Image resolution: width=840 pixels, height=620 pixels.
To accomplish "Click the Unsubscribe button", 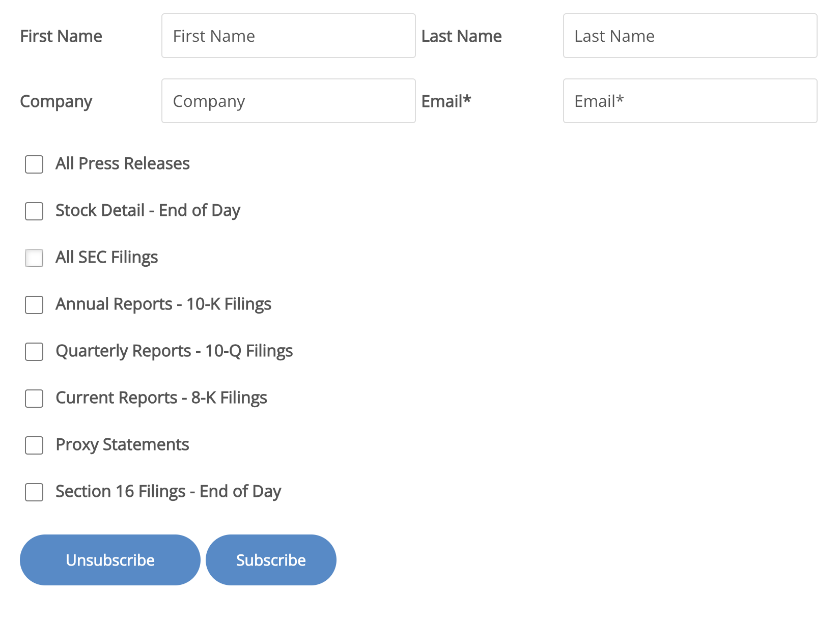I will coord(109,560).
